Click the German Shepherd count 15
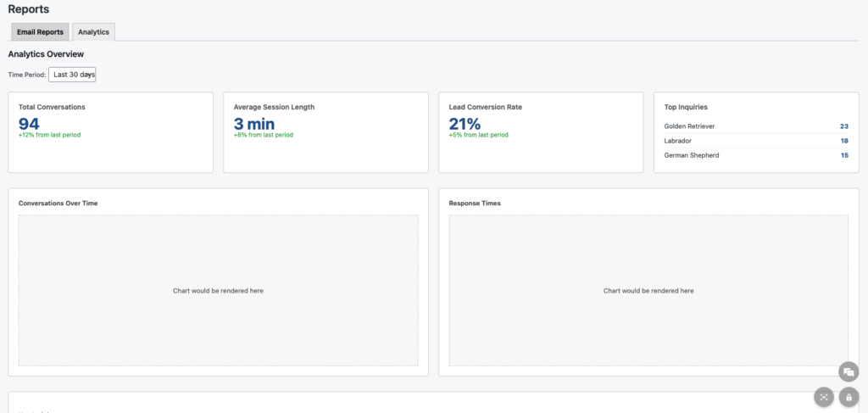Viewport: 868px width, 413px height. pos(843,155)
